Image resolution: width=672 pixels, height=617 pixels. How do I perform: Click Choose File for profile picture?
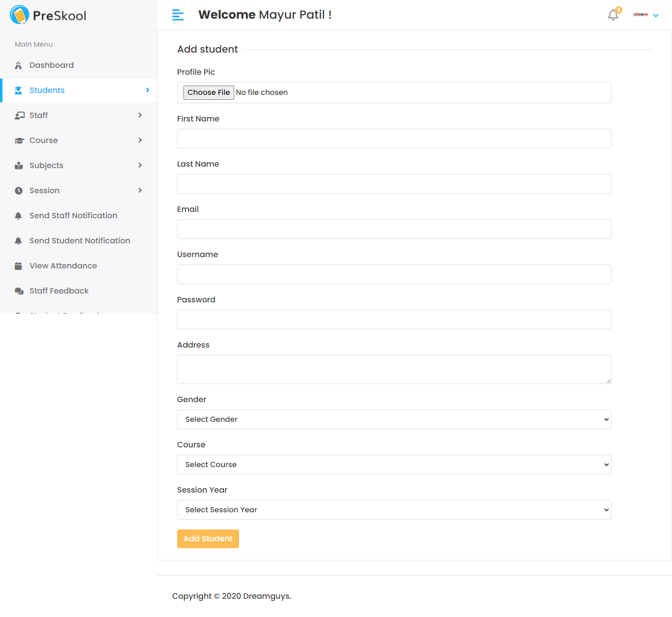[x=209, y=92]
